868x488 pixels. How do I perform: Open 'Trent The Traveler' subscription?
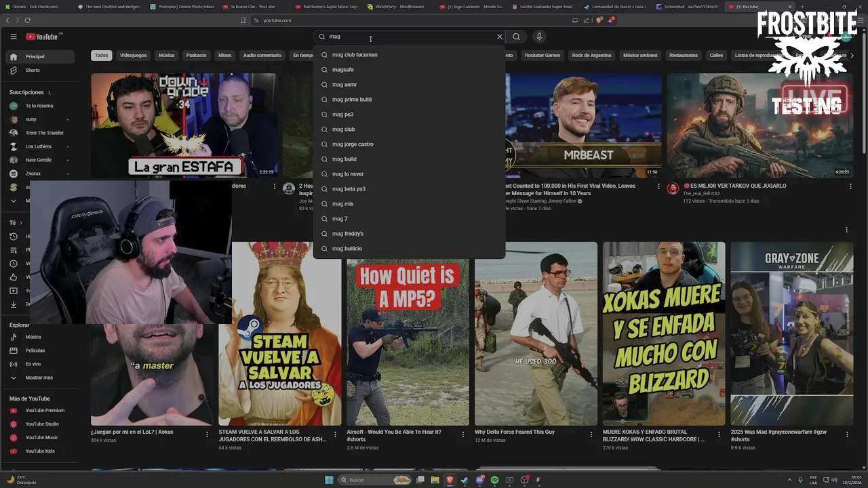41,133
